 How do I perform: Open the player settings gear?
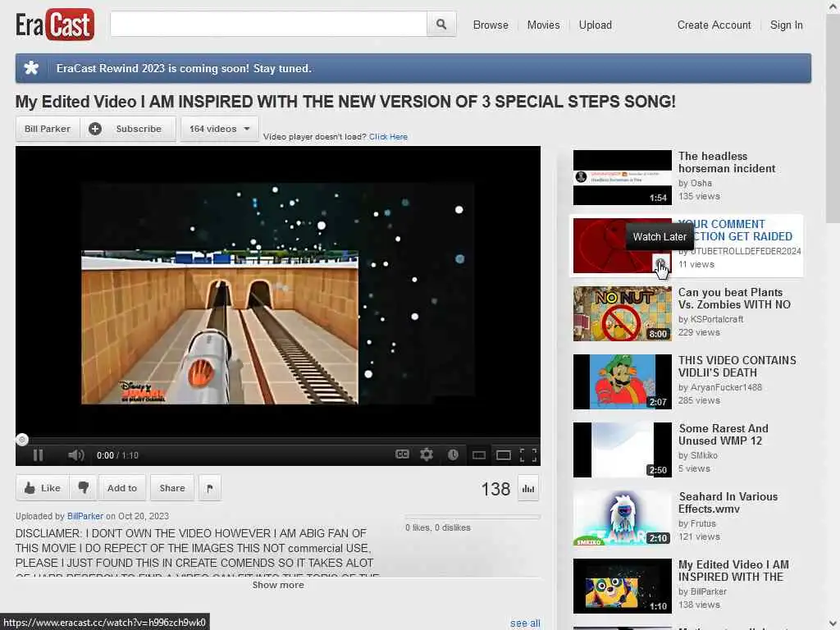pos(427,454)
